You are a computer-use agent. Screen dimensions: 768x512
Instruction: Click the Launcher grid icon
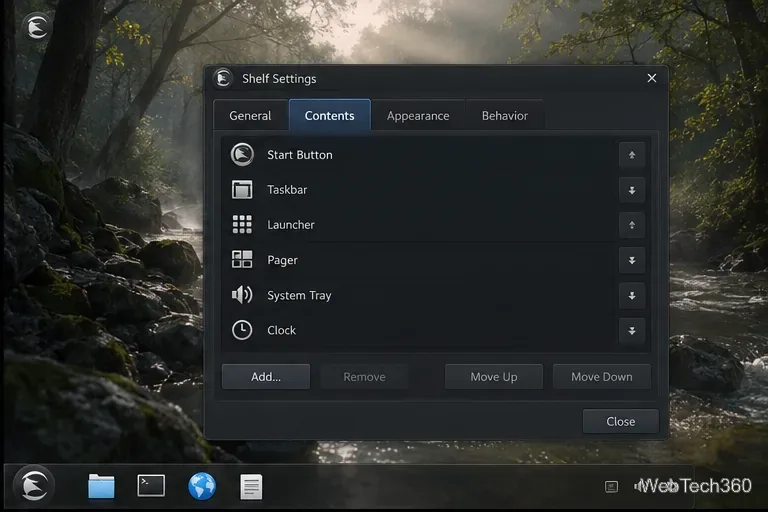tap(242, 224)
